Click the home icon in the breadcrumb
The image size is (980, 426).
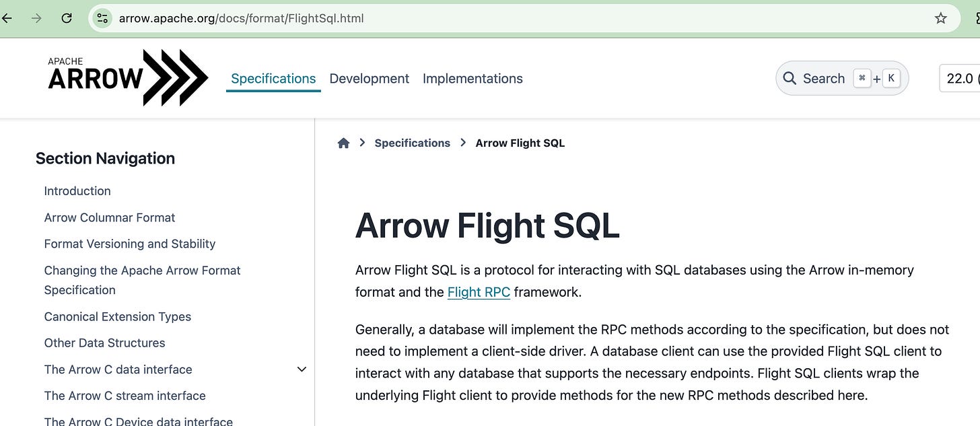(343, 143)
